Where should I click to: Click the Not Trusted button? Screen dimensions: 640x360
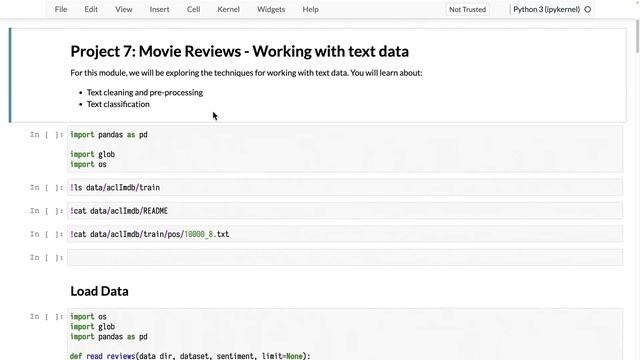467,9
